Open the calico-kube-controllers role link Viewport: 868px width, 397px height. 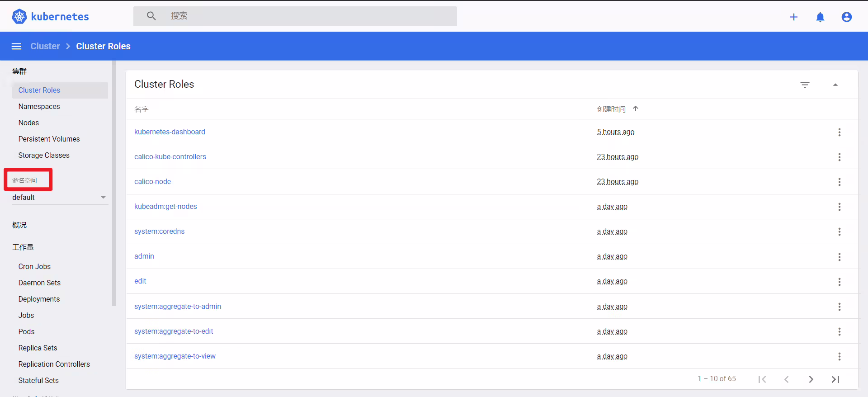[170, 156]
